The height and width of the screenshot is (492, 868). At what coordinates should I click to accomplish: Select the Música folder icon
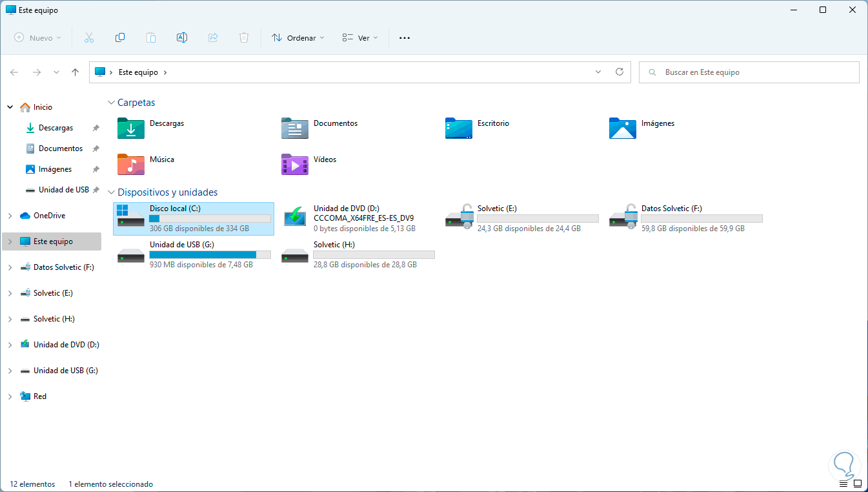pyautogui.click(x=131, y=164)
